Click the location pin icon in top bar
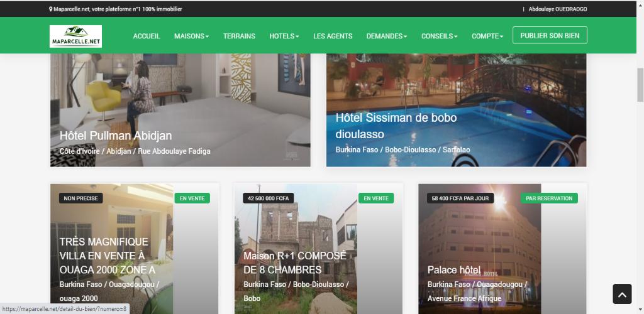 50,9
